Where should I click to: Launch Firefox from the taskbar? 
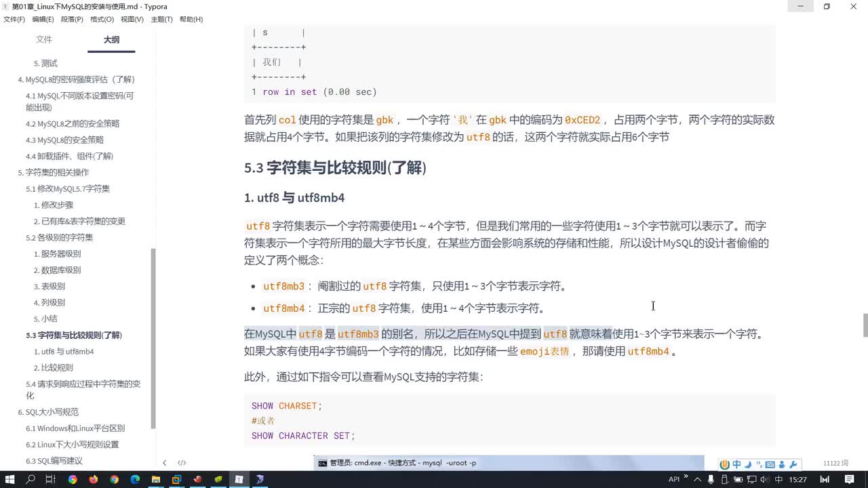point(94,479)
